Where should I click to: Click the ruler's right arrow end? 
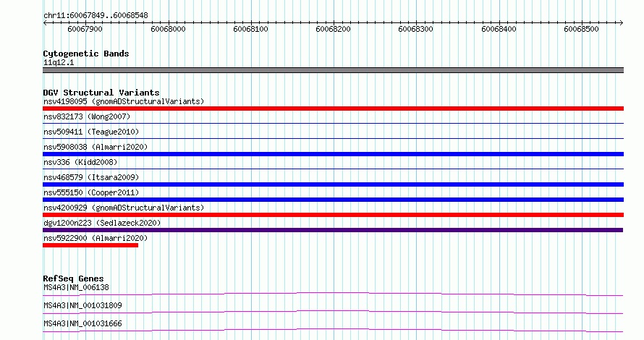622,23
